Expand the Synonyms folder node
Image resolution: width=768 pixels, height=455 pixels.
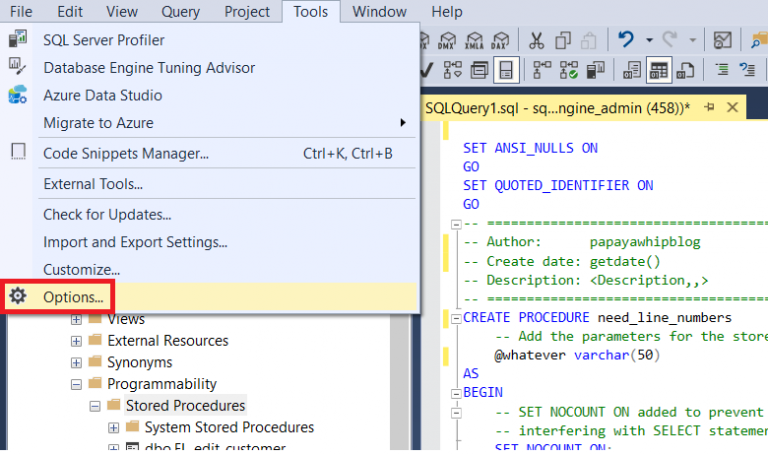pos(76,362)
